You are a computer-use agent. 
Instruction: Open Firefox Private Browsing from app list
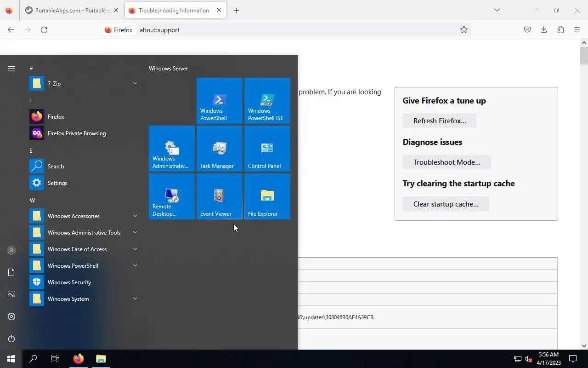(85, 133)
